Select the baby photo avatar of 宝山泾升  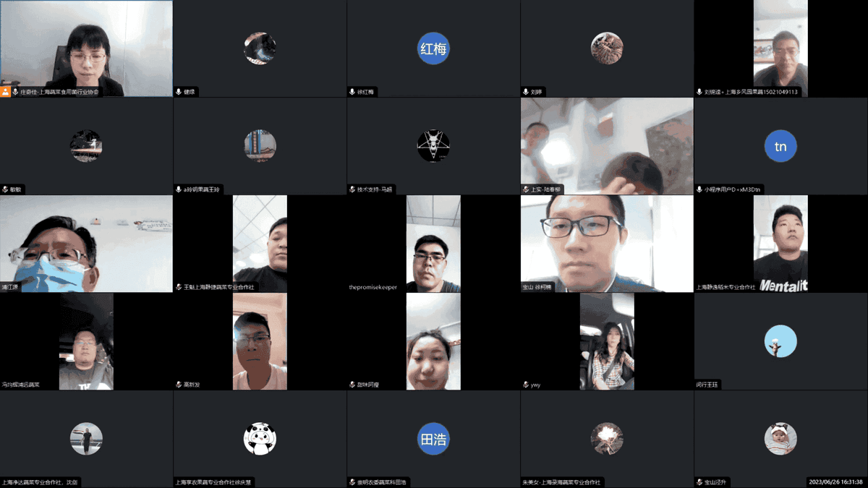[780, 439]
